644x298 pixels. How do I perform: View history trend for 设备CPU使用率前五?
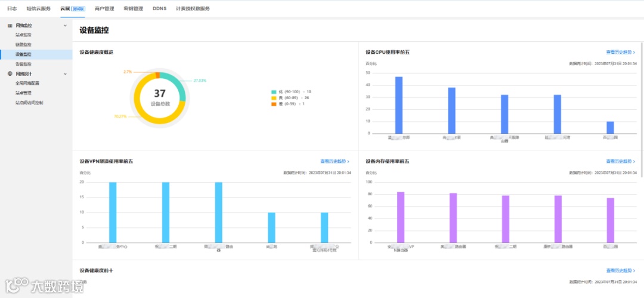click(x=621, y=53)
